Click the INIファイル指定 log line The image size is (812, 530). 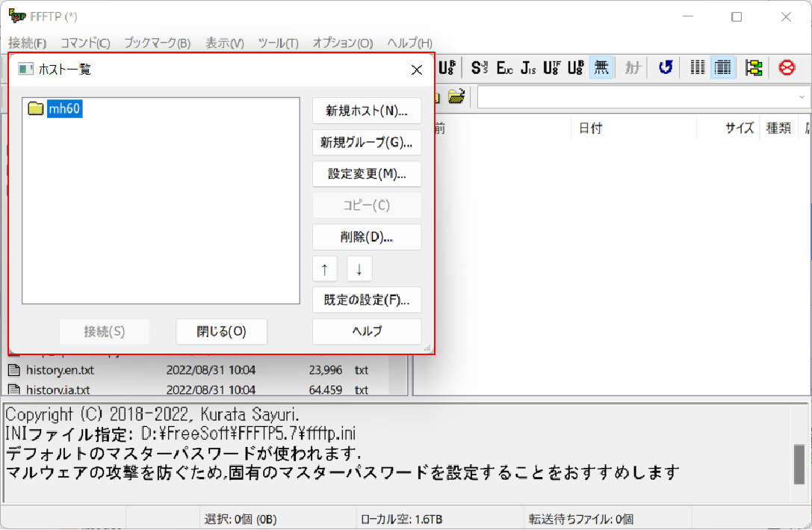point(180,434)
